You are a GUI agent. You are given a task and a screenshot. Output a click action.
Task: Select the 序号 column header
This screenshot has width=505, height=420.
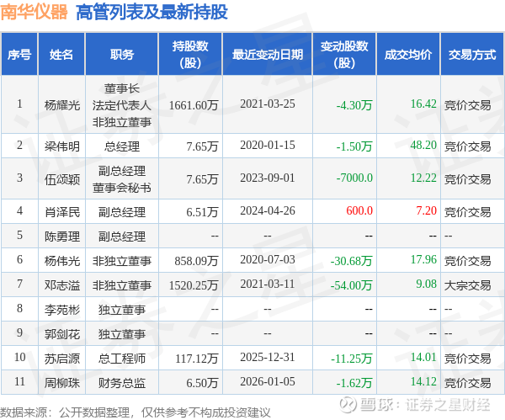19,54
